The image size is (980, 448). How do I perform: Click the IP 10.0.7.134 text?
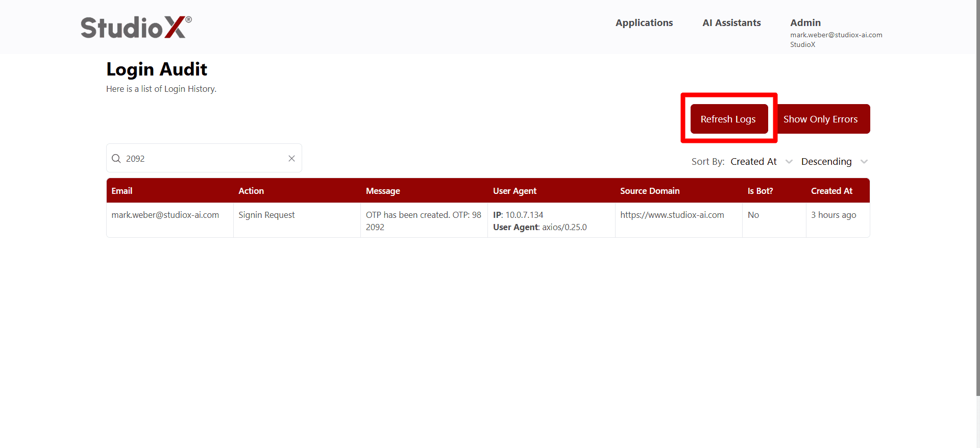pyautogui.click(x=518, y=215)
